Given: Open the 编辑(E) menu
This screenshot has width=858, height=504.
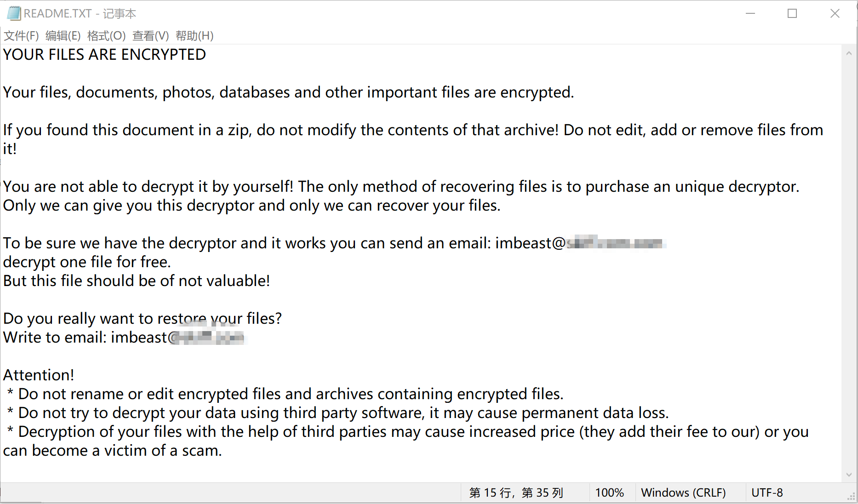Looking at the screenshot, I should (63, 36).
